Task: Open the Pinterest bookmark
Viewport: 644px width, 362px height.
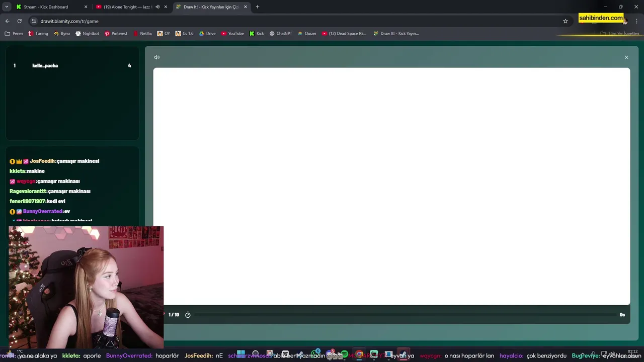Action: click(x=116, y=34)
